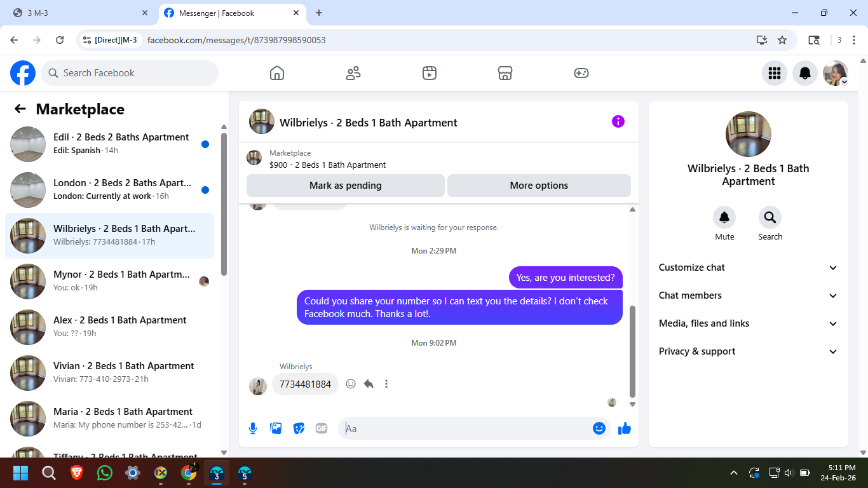The image size is (868, 488).
Task: Select the Wilbrielys conversation in the list
Action: (109, 236)
